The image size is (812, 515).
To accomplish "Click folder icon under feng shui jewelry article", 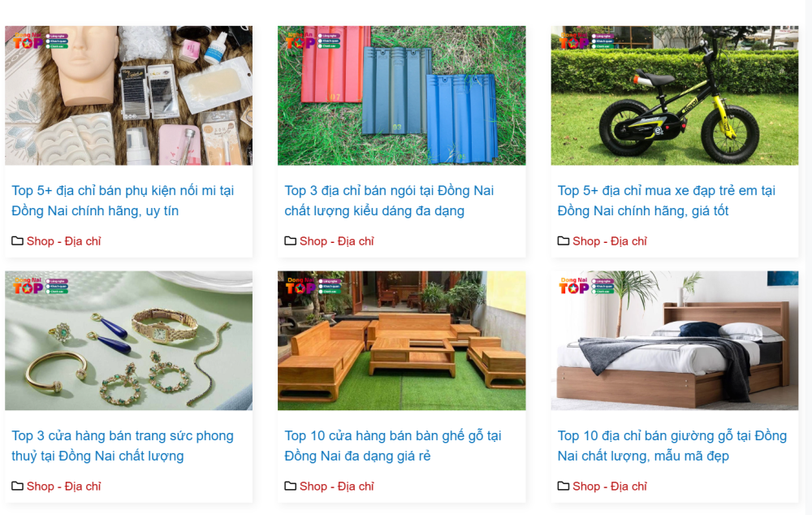I will tap(18, 486).
